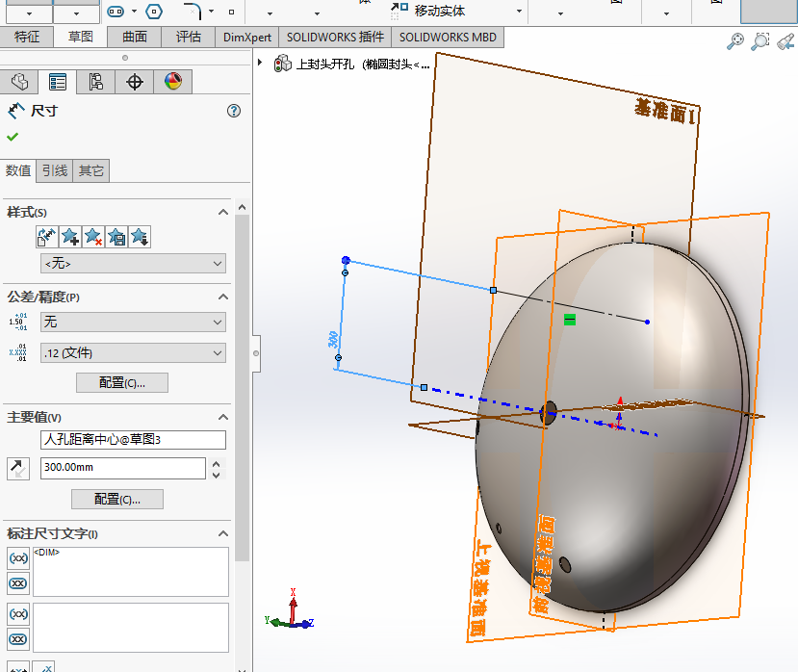Click the add new style star icon
The image size is (798, 672).
[x=68, y=236]
